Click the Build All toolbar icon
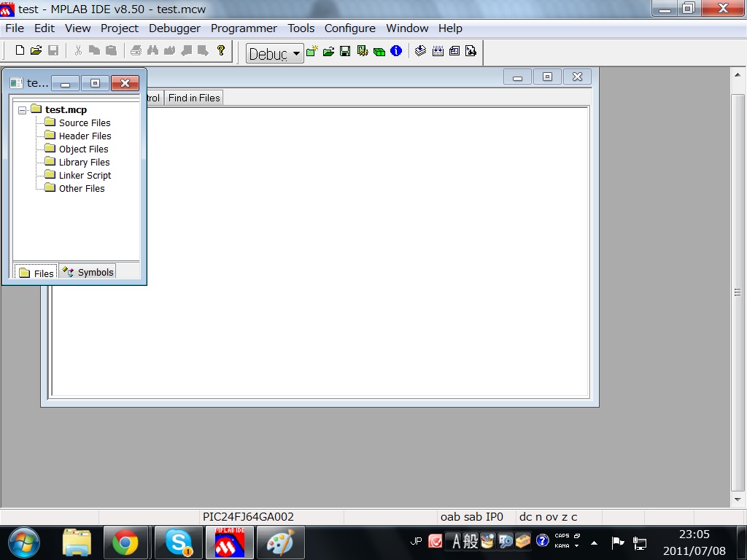The image size is (747, 560). tap(438, 50)
